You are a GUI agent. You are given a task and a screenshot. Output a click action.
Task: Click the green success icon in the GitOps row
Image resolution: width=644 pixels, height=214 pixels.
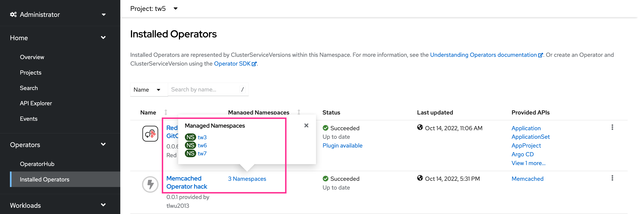[325, 128]
